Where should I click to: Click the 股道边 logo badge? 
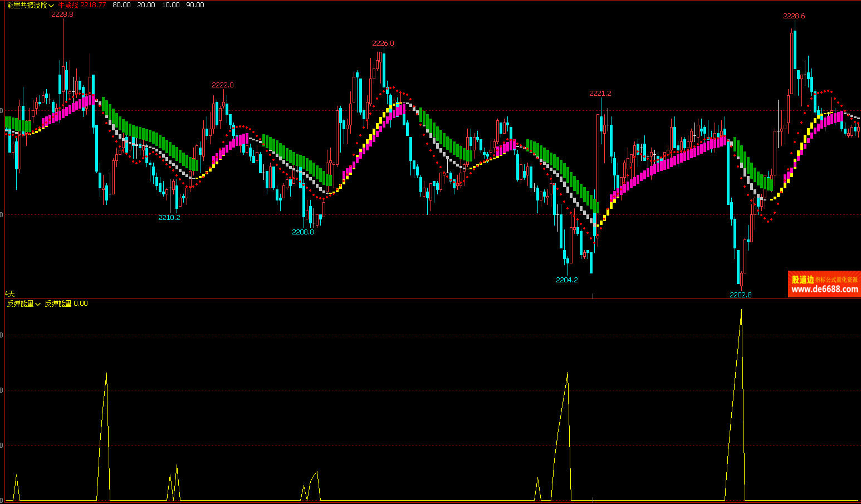point(803,280)
